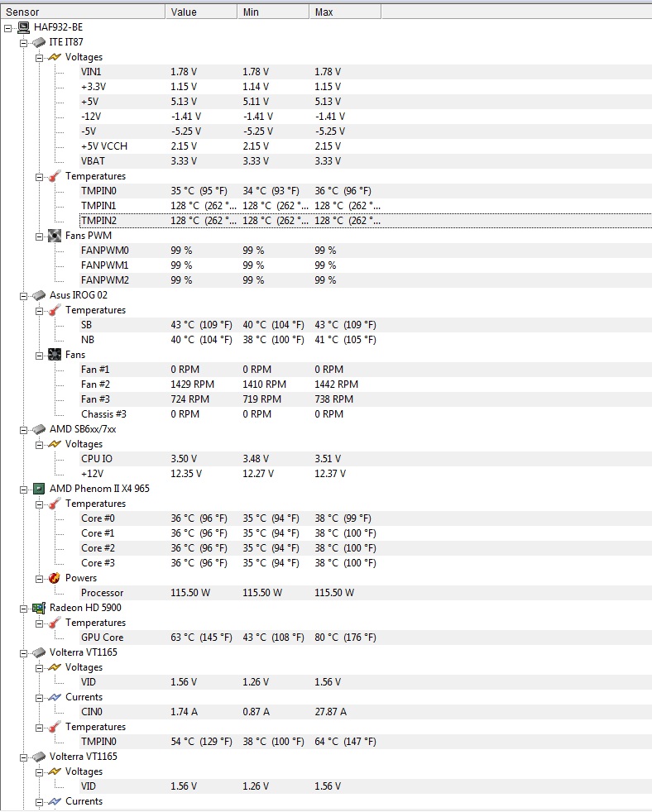Select the VIN1 voltage row
652x812 pixels.
[366, 72]
